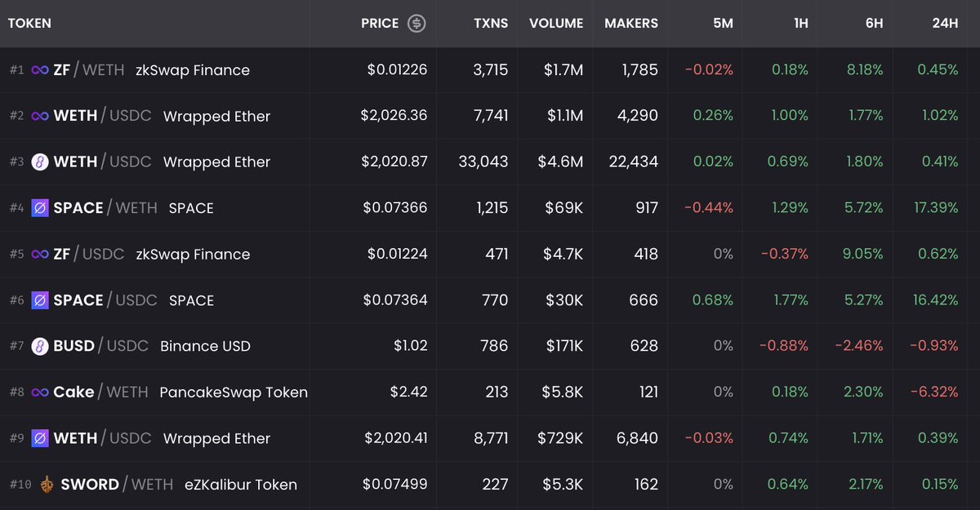This screenshot has width=980, height=510.
Task: Click the 17.39% 24H change
Action: point(936,208)
